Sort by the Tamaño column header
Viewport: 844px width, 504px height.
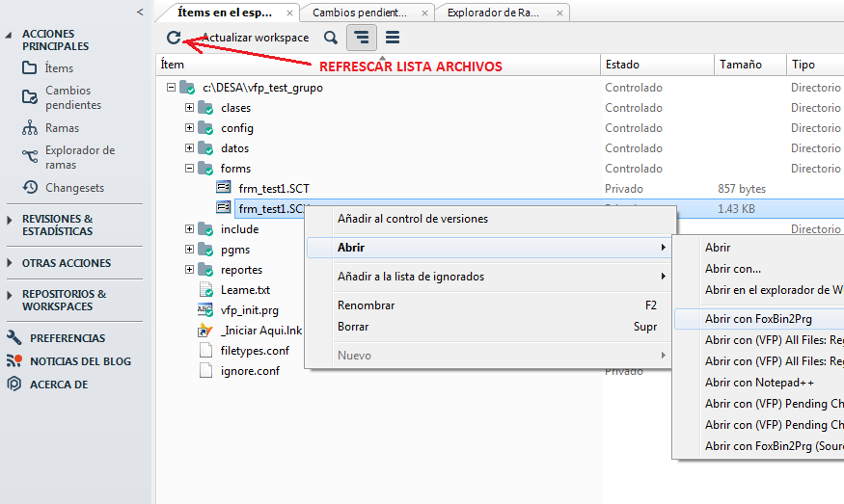pos(750,65)
